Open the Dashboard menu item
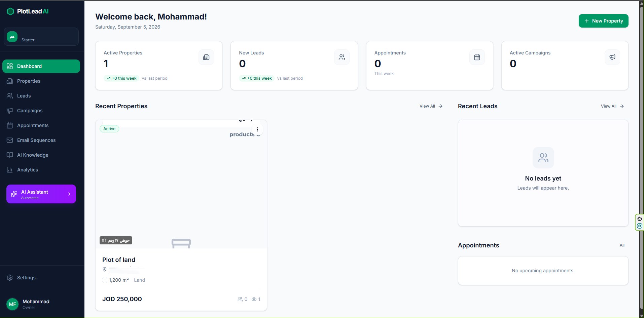The width and height of the screenshot is (644, 318). (x=41, y=66)
